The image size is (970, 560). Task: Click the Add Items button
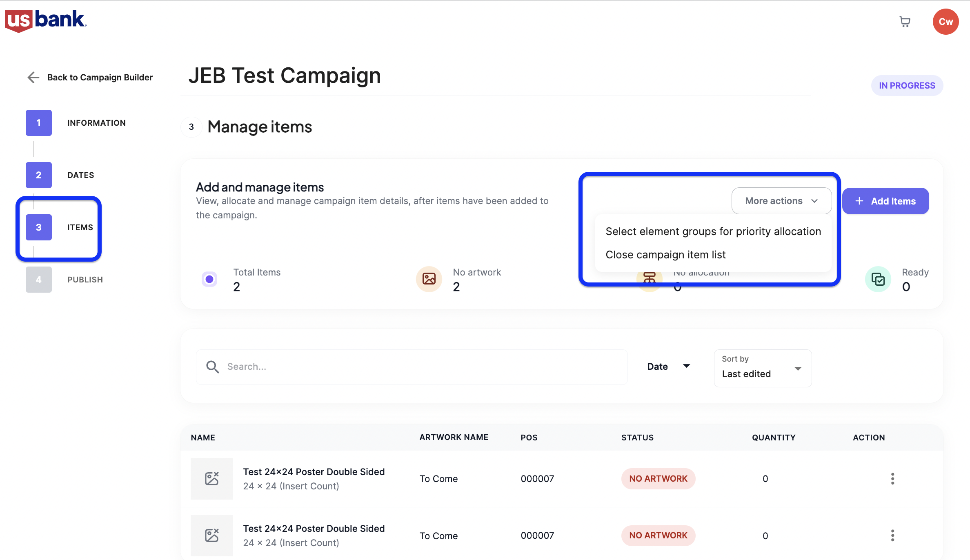(885, 201)
